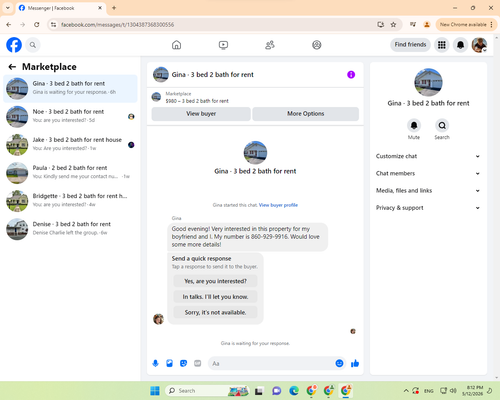Open the View buyer profile link

click(278, 205)
